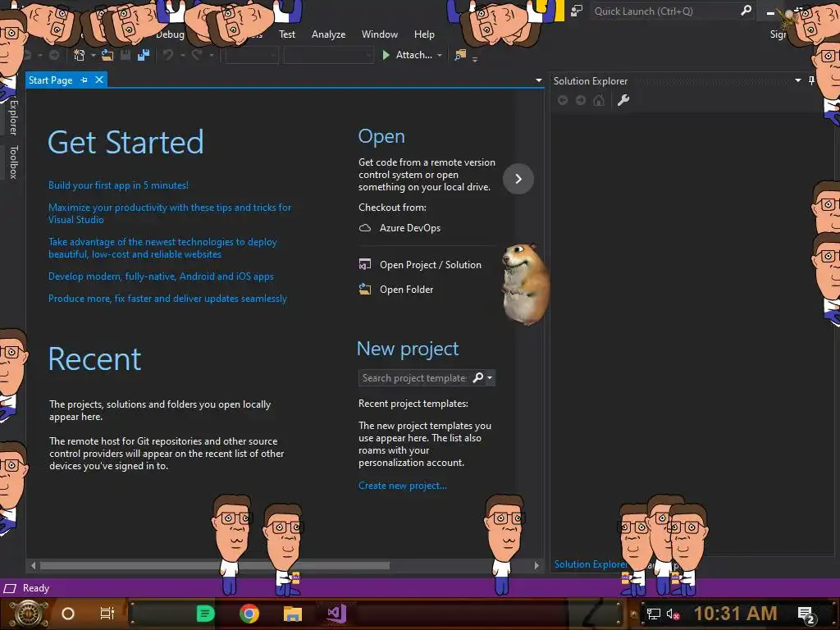This screenshot has width=840, height=630.
Task: Open the Action Center notifications icon
Action: pyautogui.click(x=806, y=615)
